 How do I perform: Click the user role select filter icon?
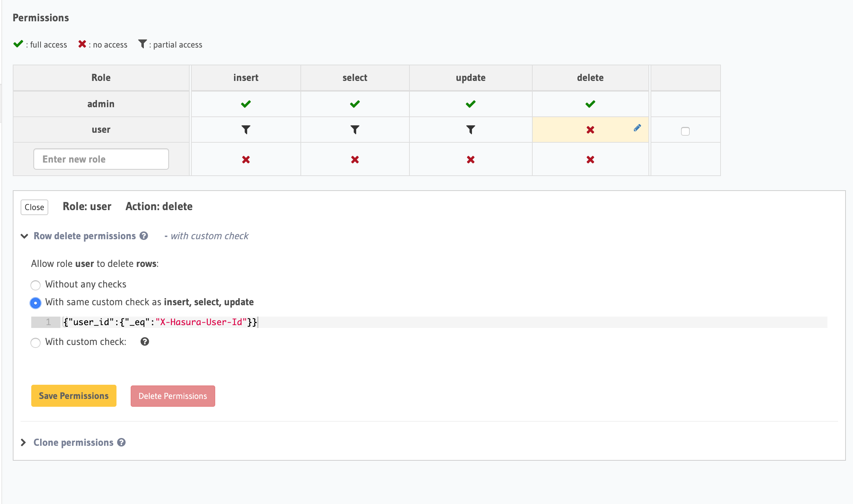[355, 130]
